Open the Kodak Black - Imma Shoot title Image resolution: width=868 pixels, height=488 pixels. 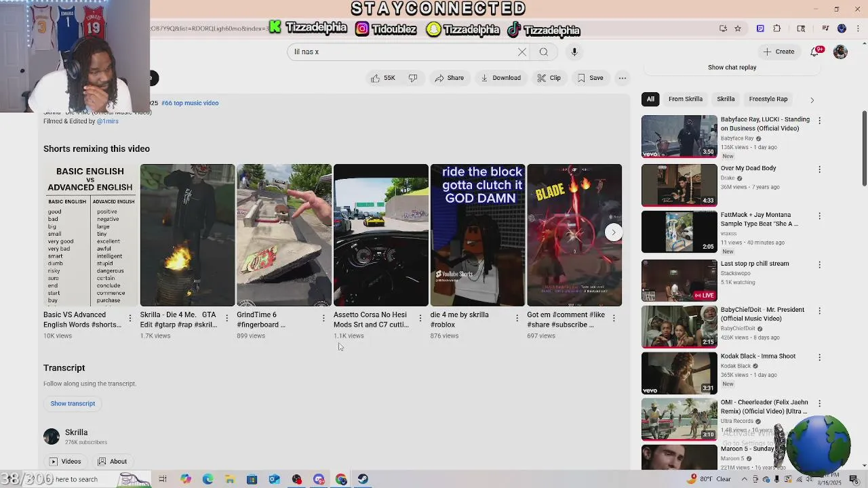757,356
